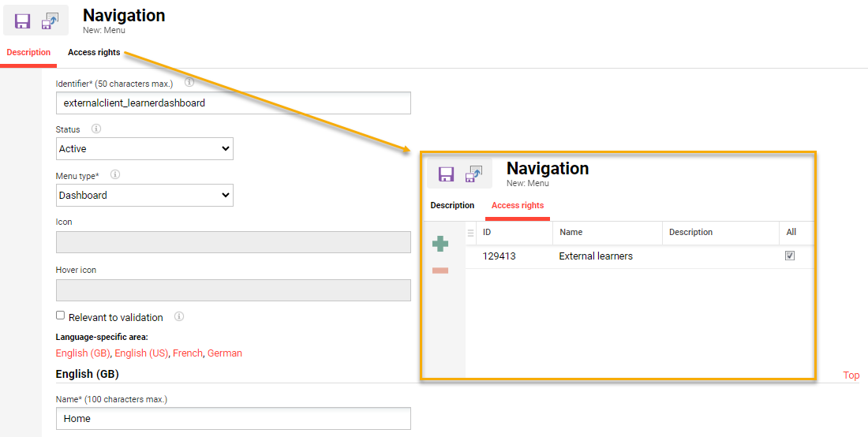Click info icon next to Identifier label
The height and width of the screenshot is (437, 868).
(189, 82)
